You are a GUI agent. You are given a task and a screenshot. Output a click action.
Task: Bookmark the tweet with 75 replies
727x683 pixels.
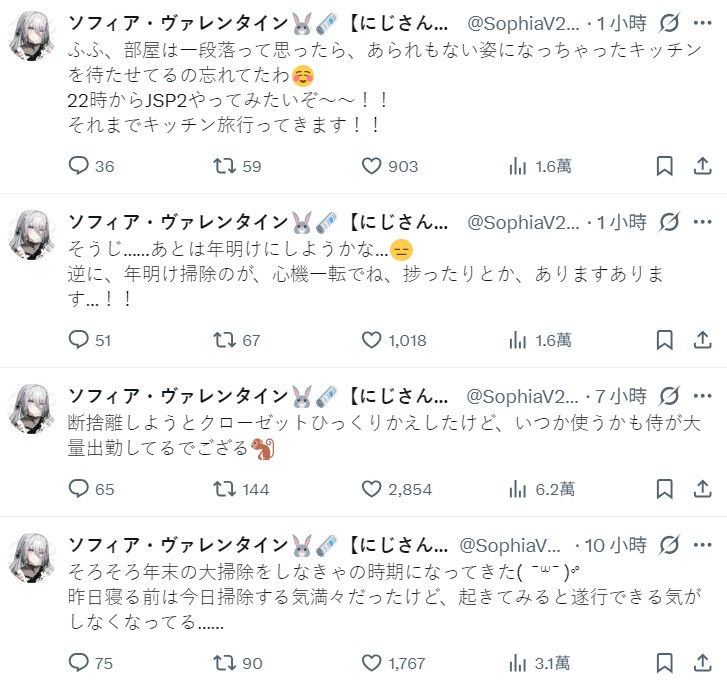tap(665, 662)
